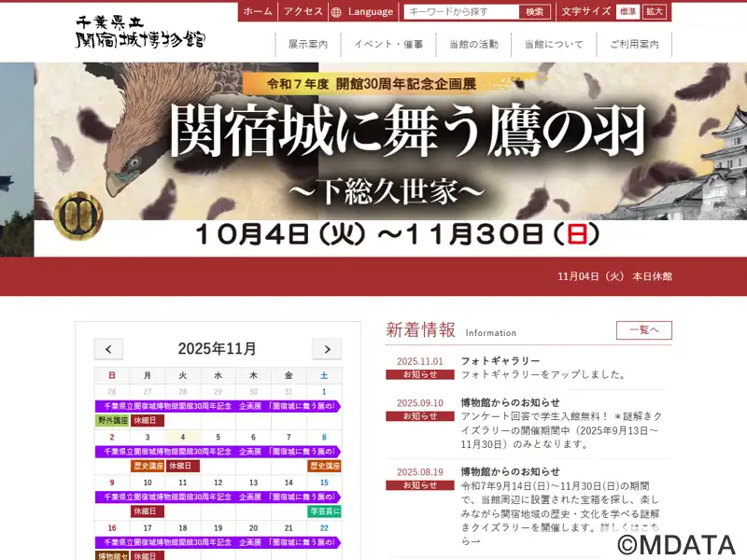Open the 2025.09.10 博物館からのお知らせ item
Image resolution: width=747 pixels, height=560 pixels.
pos(510,402)
